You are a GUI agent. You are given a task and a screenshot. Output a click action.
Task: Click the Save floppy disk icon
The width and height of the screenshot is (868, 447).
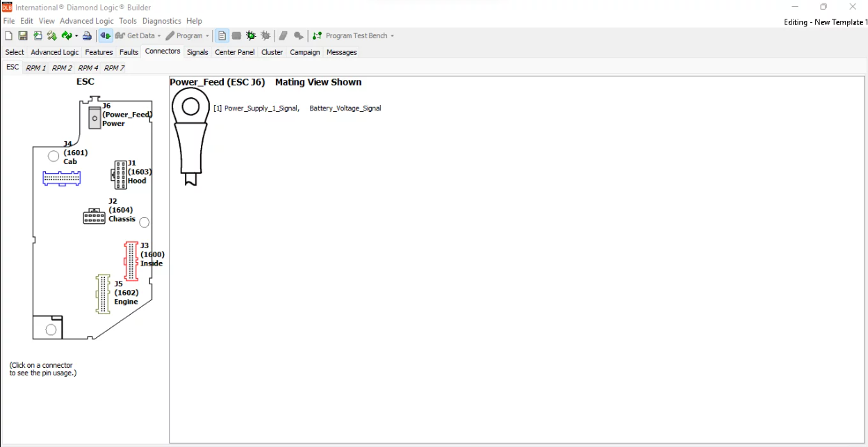23,35
